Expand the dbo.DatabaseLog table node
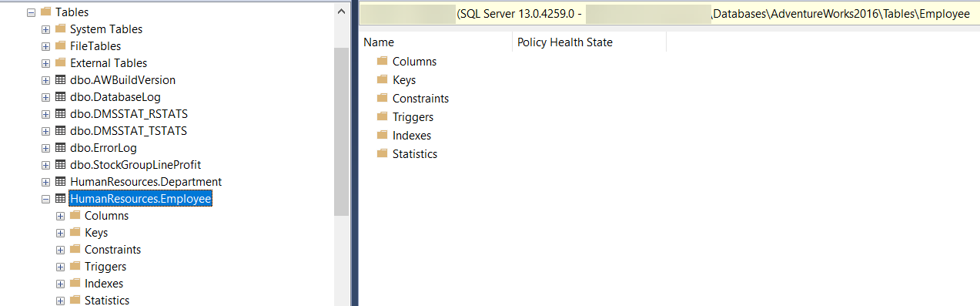 point(45,97)
